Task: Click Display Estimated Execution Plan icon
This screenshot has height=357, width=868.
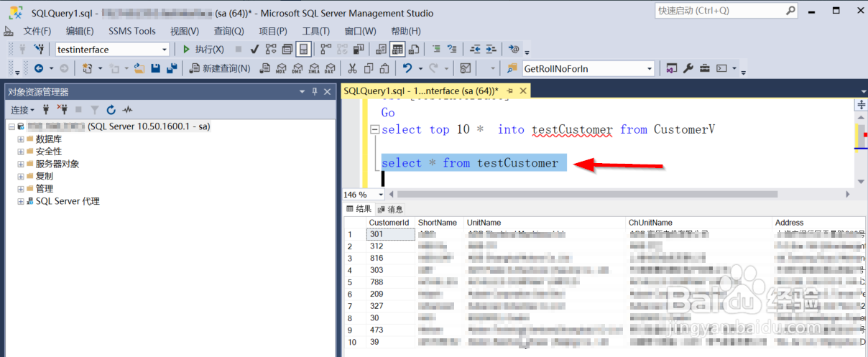Action: pos(271,50)
